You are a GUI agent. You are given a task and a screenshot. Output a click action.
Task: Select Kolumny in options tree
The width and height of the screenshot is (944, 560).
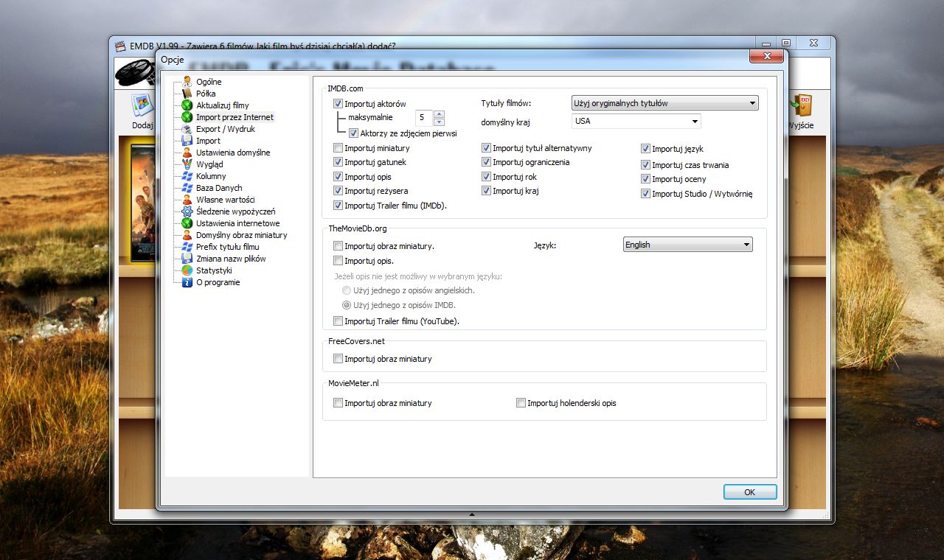point(211,176)
